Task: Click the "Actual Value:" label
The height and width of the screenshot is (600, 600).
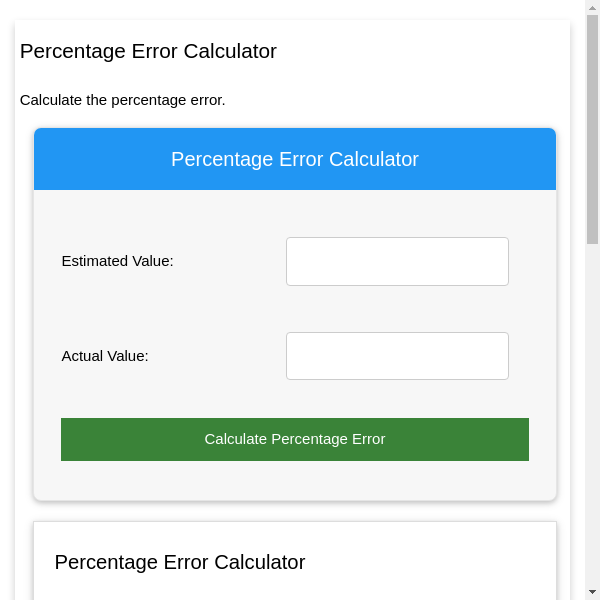Action: tap(105, 356)
